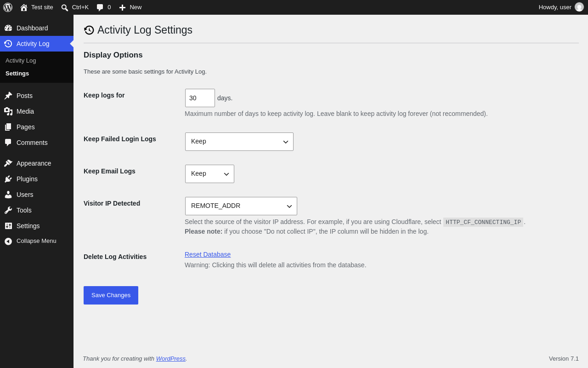Image resolution: width=588 pixels, height=368 pixels.
Task: Click the Activity Log clock icon in sidebar
Action: pyautogui.click(x=8, y=44)
